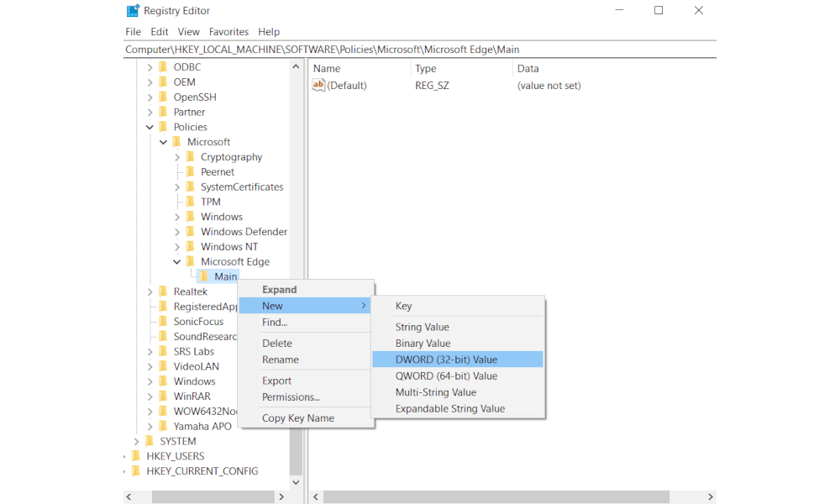Click the (Default) string value ab icon
This screenshot has width=840, height=504.
[x=318, y=85]
